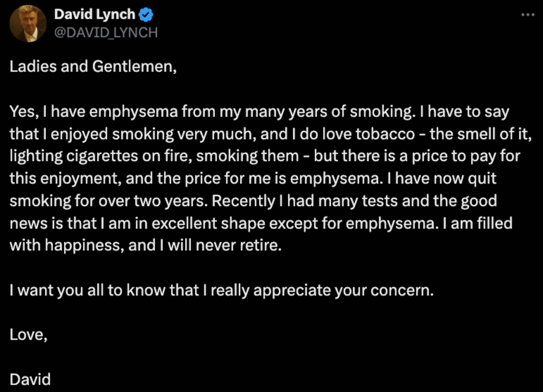Select the line starting 'Yes, I have emphysema'
The width and height of the screenshot is (543, 392).
[259, 112]
